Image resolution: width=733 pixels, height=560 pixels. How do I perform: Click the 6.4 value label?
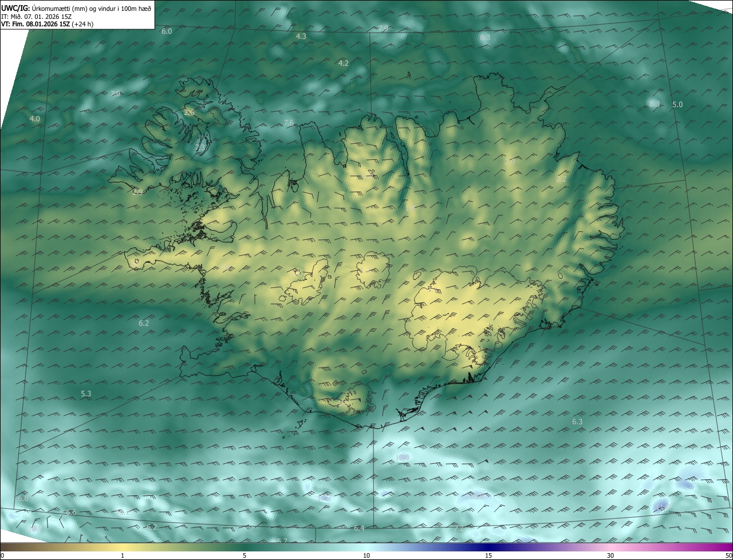pyautogui.click(x=359, y=528)
